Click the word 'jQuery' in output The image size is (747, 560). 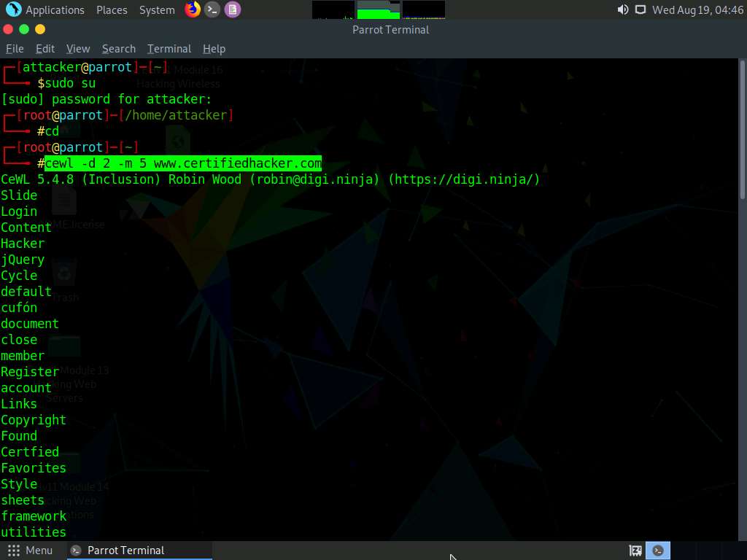click(23, 260)
